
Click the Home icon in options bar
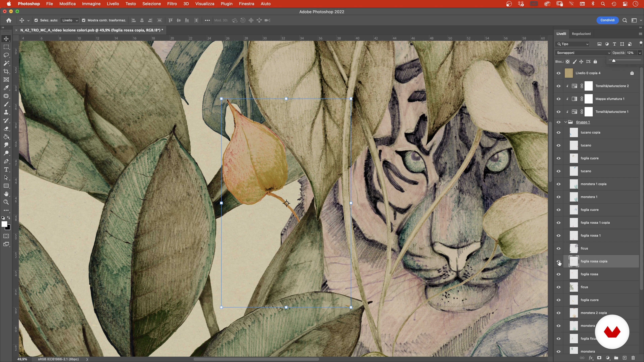[9, 20]
